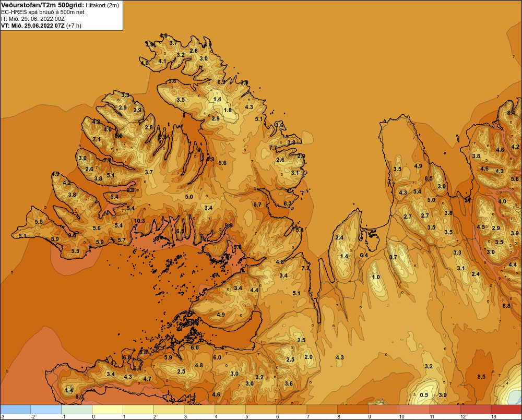This screenshot has width=522, height=420.
Task: Click the '6.5' temperature label
Action: click(x=180, y=231)
